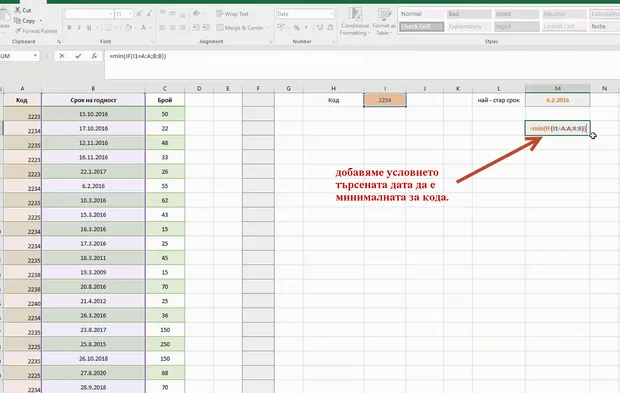620x393 pixels.
Task: Click the Increase Indent icon
Action: tap(206, 28)
